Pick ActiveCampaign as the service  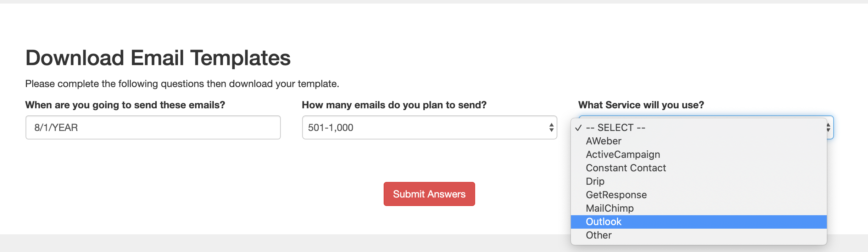click(x=623, y=154)
